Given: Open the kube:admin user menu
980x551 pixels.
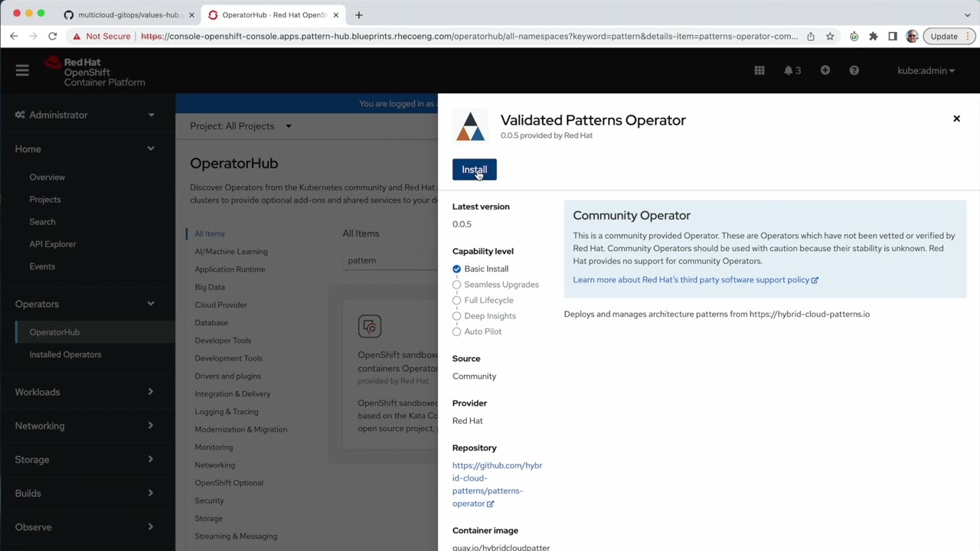Looking at the screenshot, I should point(926,70).
